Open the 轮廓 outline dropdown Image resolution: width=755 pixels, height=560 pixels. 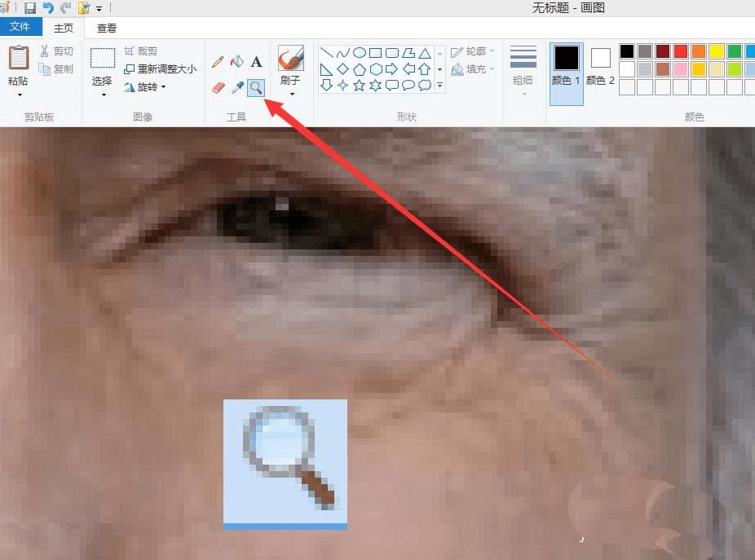click(473, 51)
